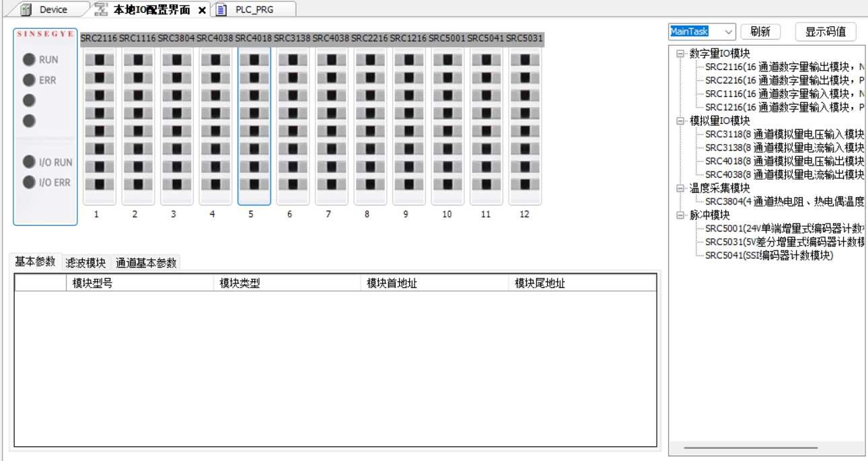The image size is (868, 461).
Task: Select module slot 7 in the rack
Action: click(x=332, y=126)
